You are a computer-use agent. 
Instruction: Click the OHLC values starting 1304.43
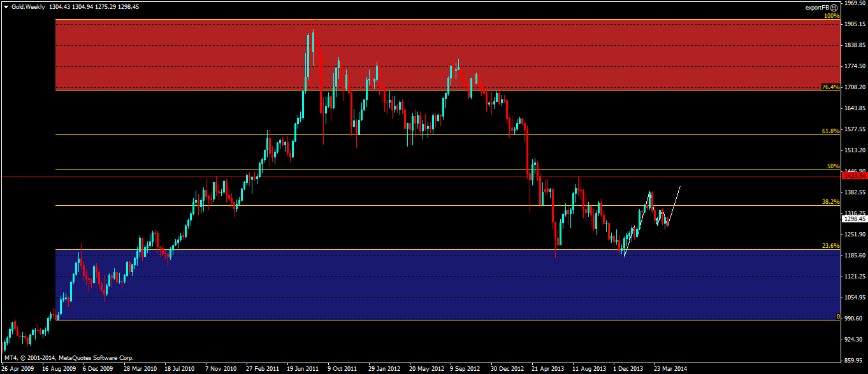[x=94, y=6]
